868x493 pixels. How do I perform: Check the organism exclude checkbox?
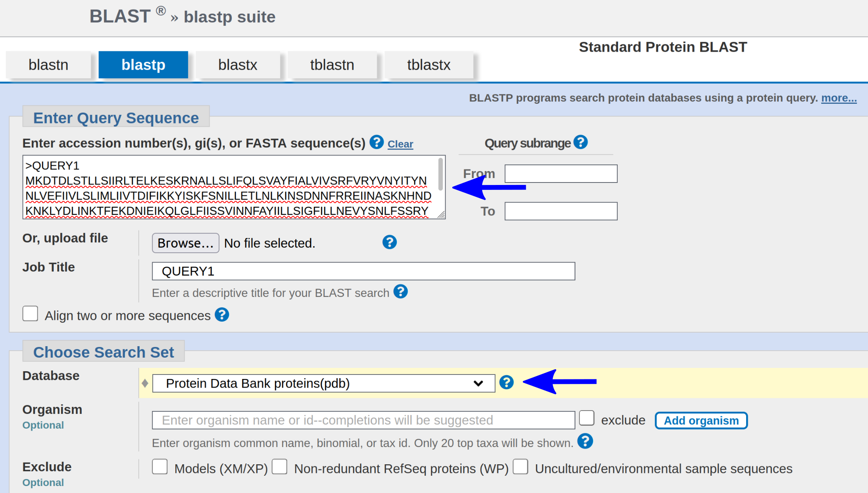tap(586, 418)
